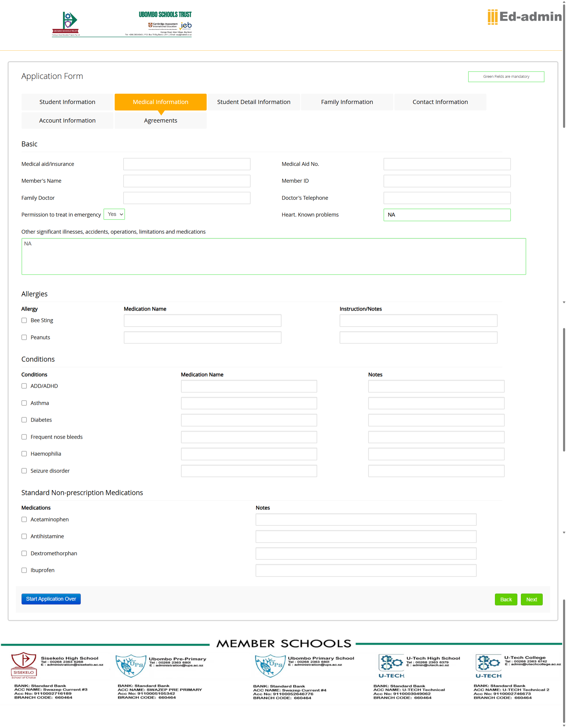Check the Bee Sting allergy box
566x728 pixels.
point(24,320)
